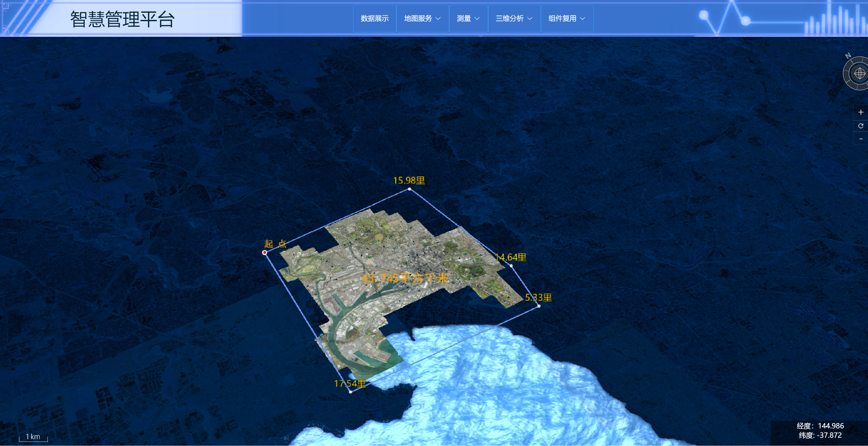This screenshot has height=446, width=868.
Task: Click the vertex point near 17.54里
Action: click(351, 392)
